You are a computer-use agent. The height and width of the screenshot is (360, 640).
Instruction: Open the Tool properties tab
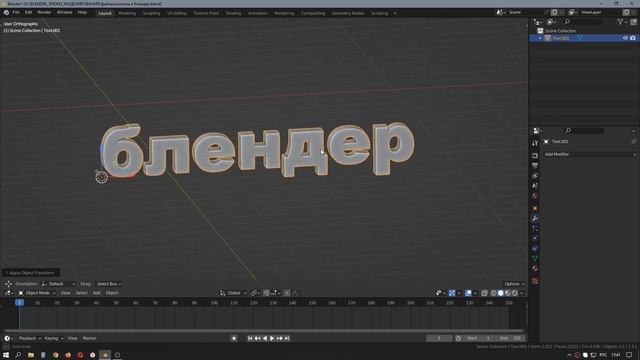535,143
